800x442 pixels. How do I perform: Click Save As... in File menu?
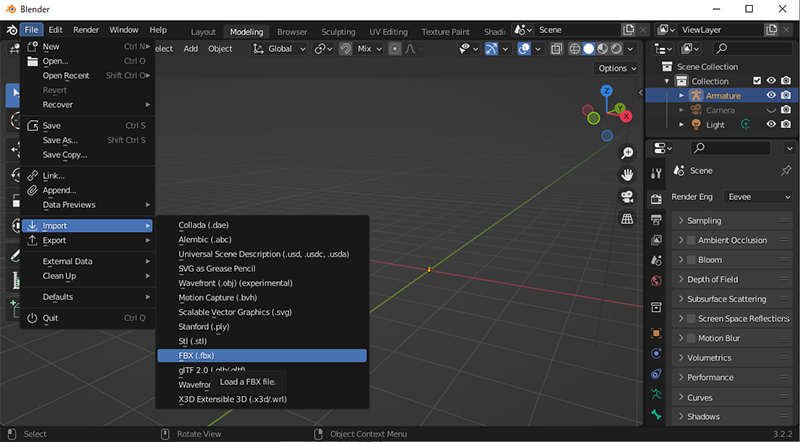tap(60, 140)
